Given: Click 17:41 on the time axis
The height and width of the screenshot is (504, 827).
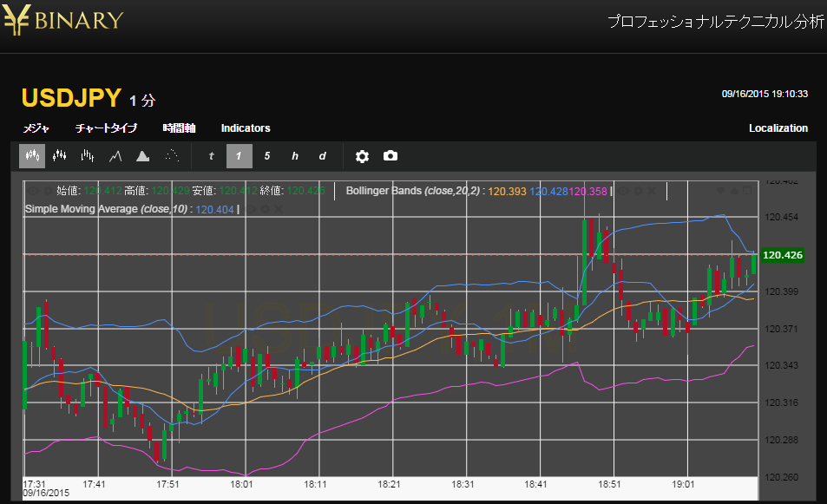Looking at the screenshot, I should click(95, 484).
